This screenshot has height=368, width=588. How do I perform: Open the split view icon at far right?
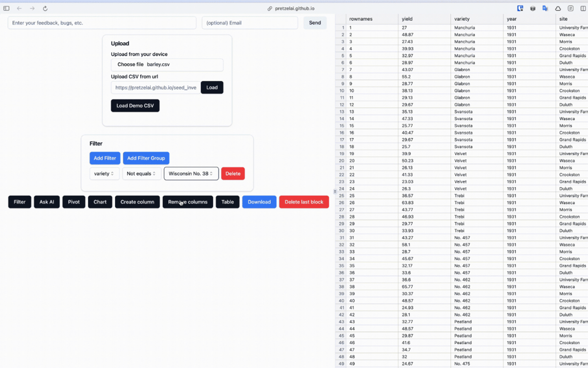pyautogui.click(x=583, y=9)
